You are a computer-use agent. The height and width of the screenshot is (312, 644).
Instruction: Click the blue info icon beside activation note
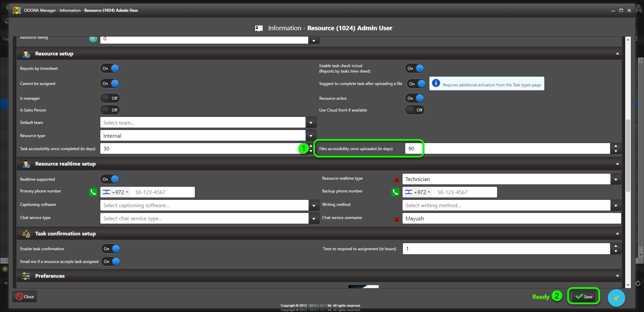436,83
